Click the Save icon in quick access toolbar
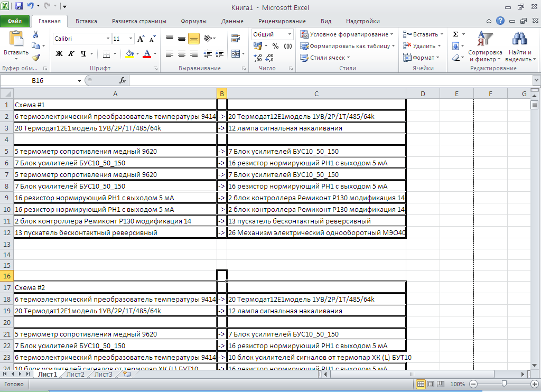This screenshot has height=392, width=541. (x=18, y=6)
